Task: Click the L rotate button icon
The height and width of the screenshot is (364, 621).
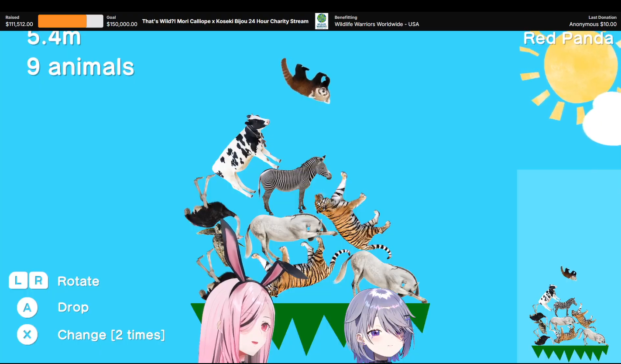Action: click(x=19, y=281)
